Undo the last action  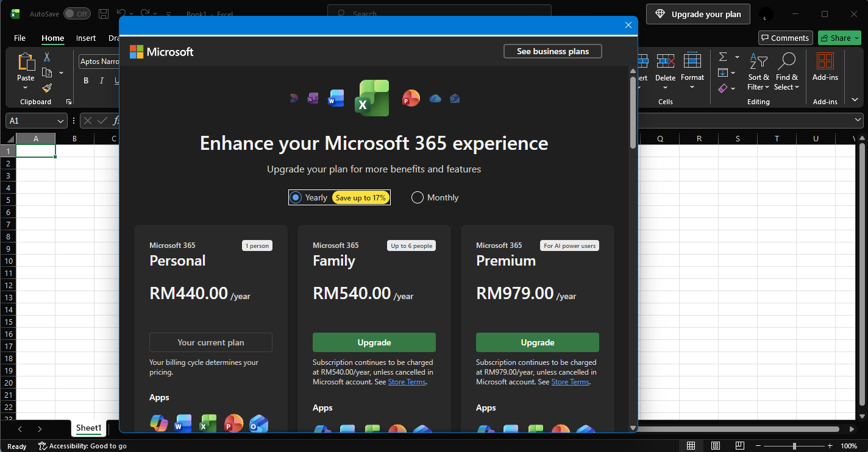(121, 13)
